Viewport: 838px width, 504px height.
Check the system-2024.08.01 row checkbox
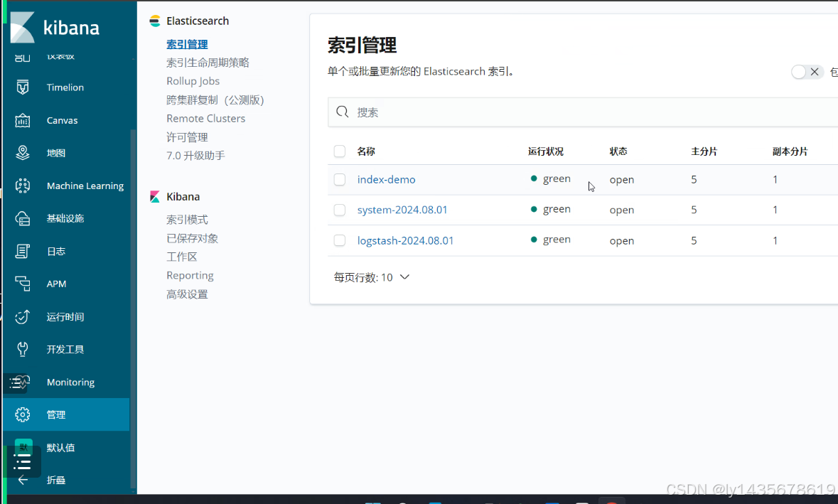tap(339, 210)
